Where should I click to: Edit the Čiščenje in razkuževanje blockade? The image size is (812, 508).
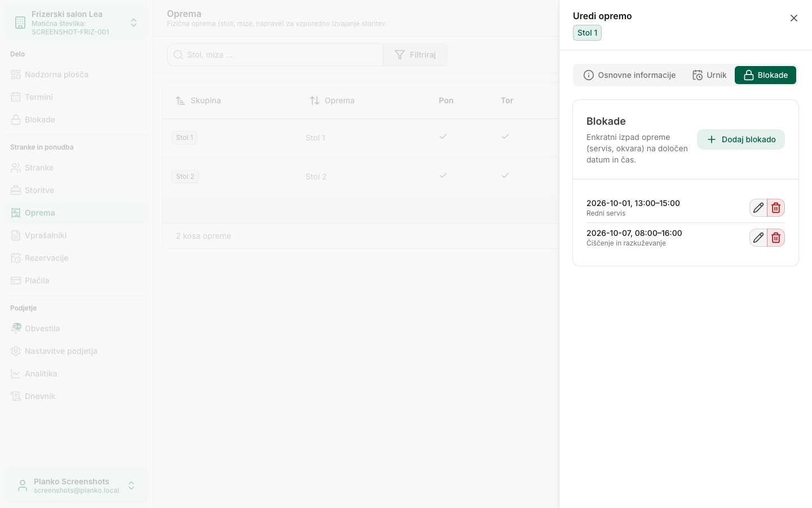click(758, 238)
